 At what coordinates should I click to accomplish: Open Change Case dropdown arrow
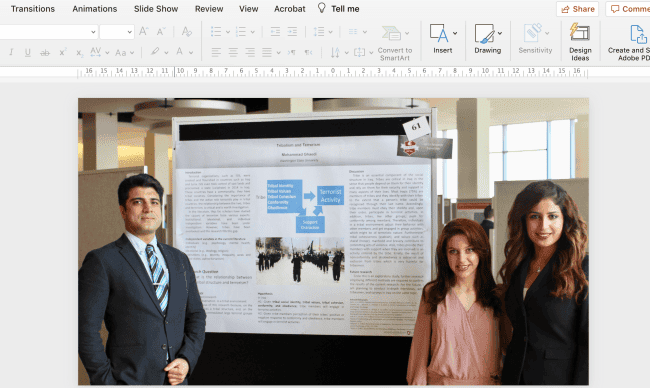(x=132, y=53)
